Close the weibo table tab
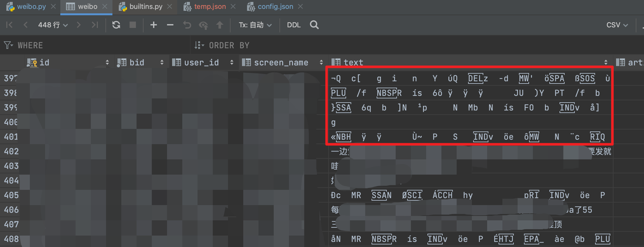The image size is (644, 247). tap(105, 6)
